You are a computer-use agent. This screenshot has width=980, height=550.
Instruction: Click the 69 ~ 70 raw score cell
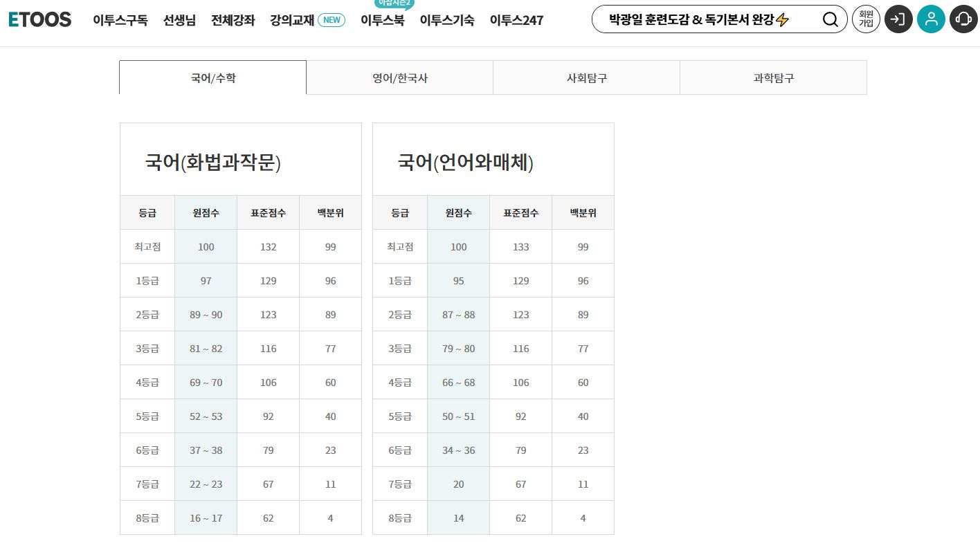click(x=206, y=383)
